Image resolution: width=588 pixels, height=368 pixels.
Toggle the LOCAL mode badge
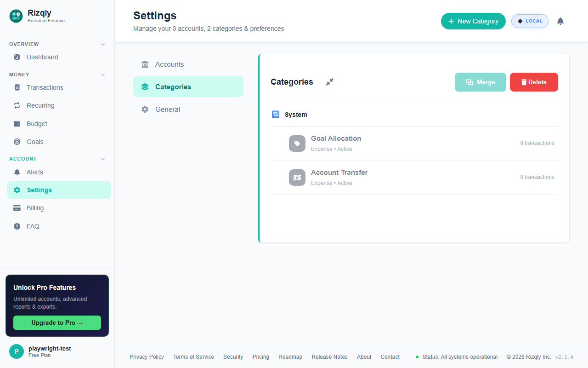[x=530, y=21]
